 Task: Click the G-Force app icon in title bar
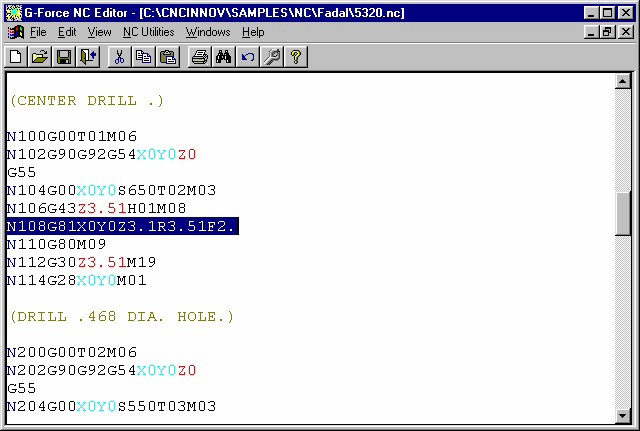(13, 13)
